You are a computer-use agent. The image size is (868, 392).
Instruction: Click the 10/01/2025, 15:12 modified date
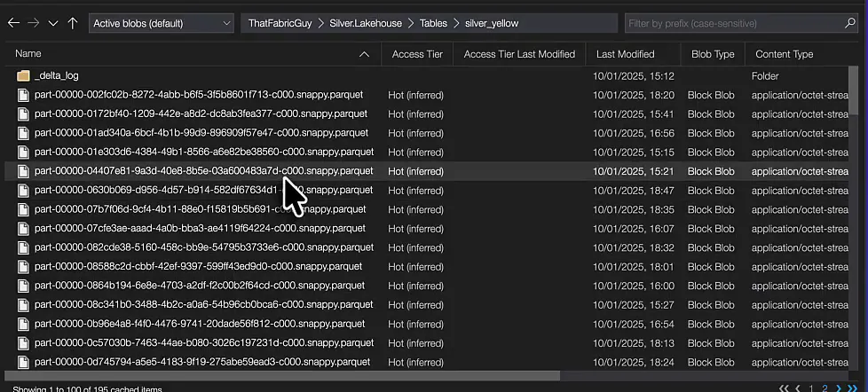pyautogui.click(x=634, y=76)
